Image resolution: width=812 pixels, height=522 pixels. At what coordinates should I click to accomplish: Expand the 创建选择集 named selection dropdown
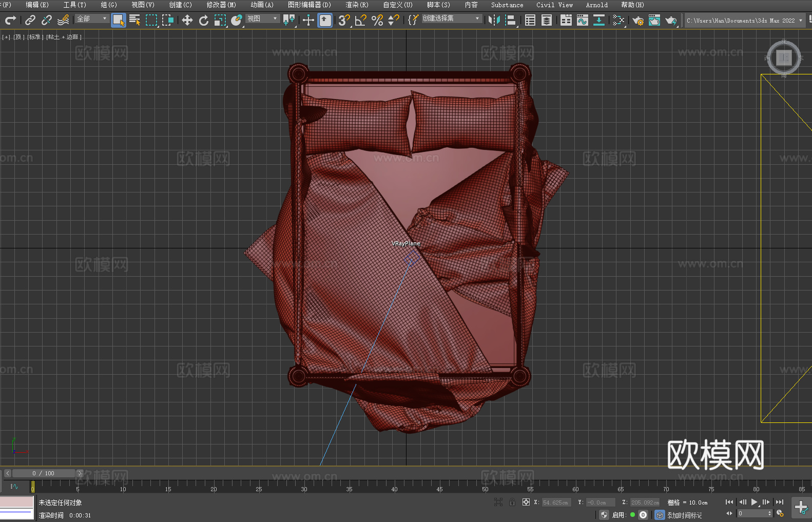click(x=477, y=18)
